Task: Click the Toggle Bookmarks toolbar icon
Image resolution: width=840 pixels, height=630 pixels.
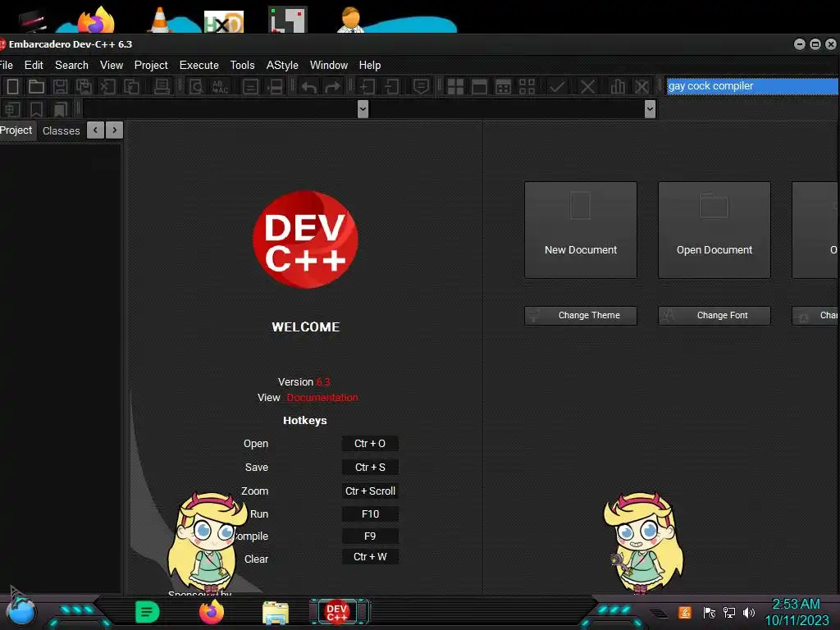Action: (36, 109)
